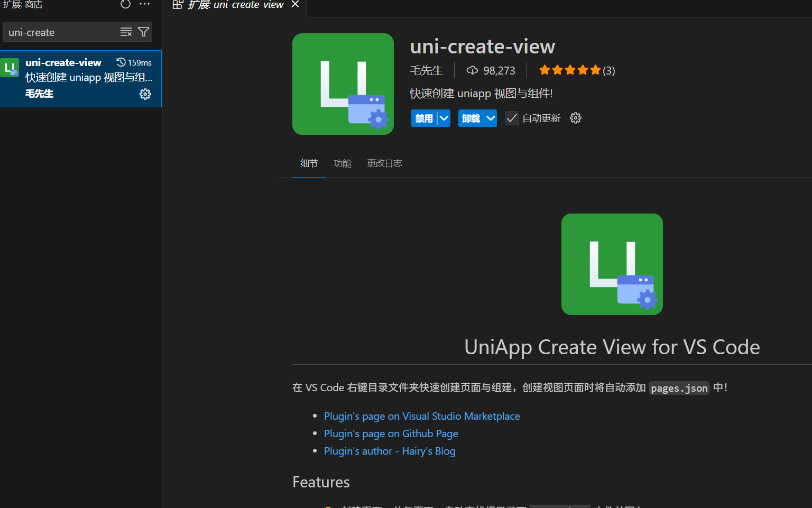Toggle the 自动更新 auto update checkbox

[x=511, y=118]
